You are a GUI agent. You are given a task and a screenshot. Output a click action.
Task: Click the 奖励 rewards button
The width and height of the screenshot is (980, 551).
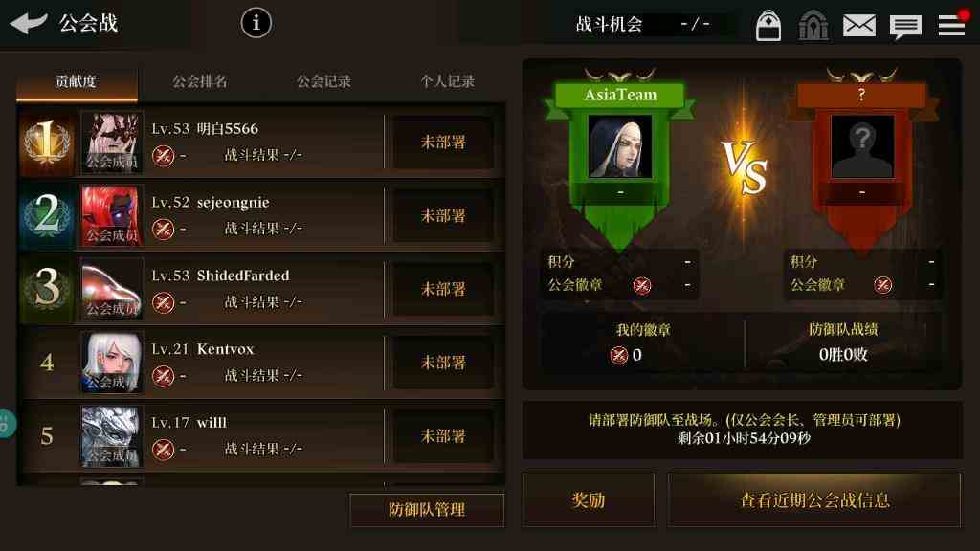(x=589, y=499)
